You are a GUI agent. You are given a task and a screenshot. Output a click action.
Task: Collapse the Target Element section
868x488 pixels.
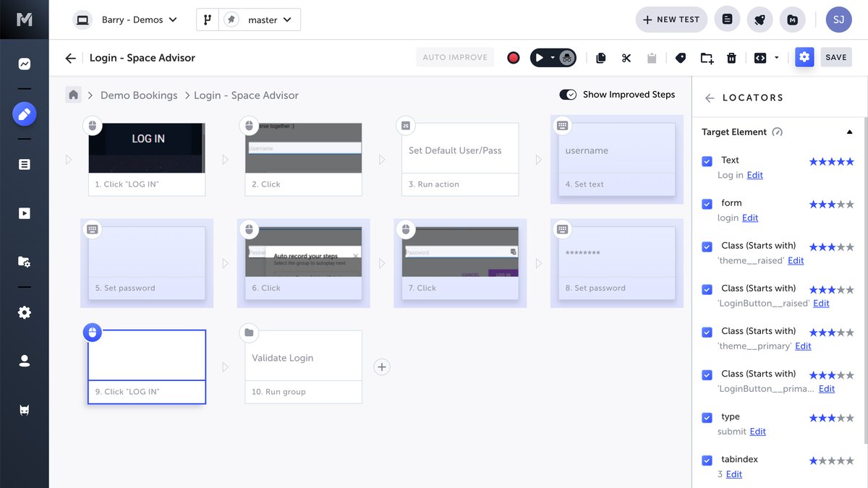point(849,132)
